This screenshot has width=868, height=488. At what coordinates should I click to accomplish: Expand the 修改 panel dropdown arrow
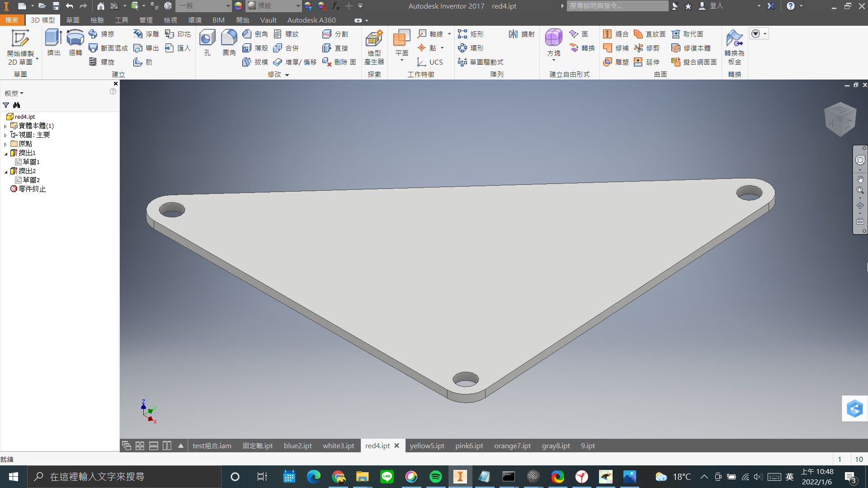pyautogui.click(x=287, y=75)
